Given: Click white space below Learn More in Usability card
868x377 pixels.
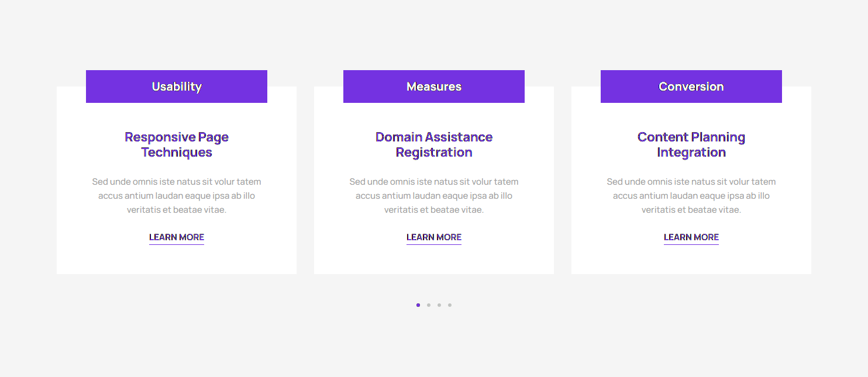Looking at the screenshot, I should pos(177,260).
